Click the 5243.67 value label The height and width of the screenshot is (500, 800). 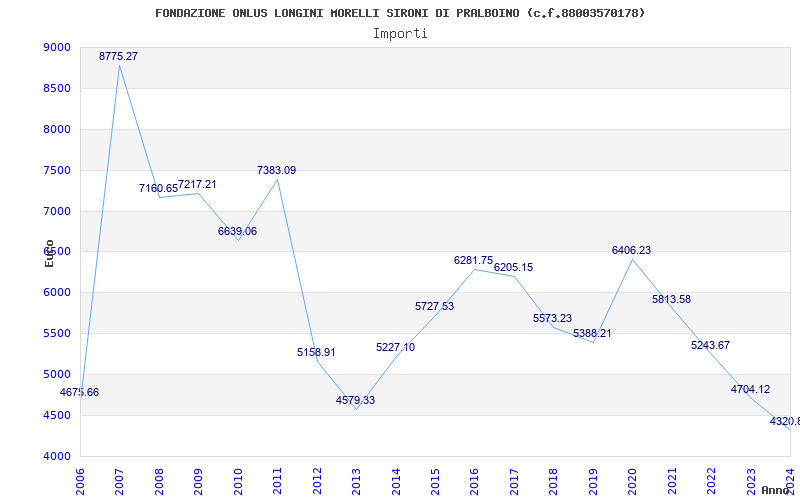click(x=711, y=345)
